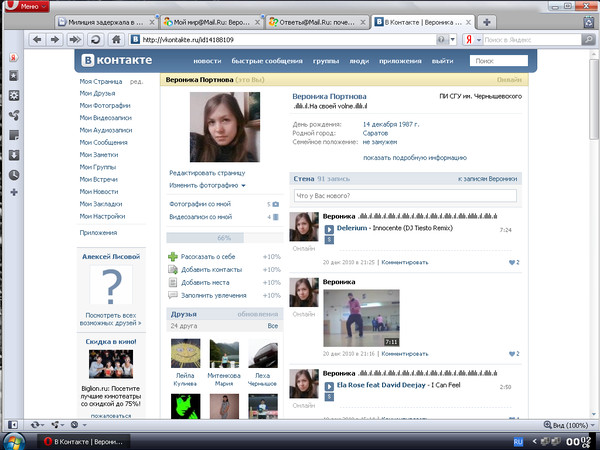Open Мои Аудиозаписи in left menu
600x450 pixels.
click(106, 130)
